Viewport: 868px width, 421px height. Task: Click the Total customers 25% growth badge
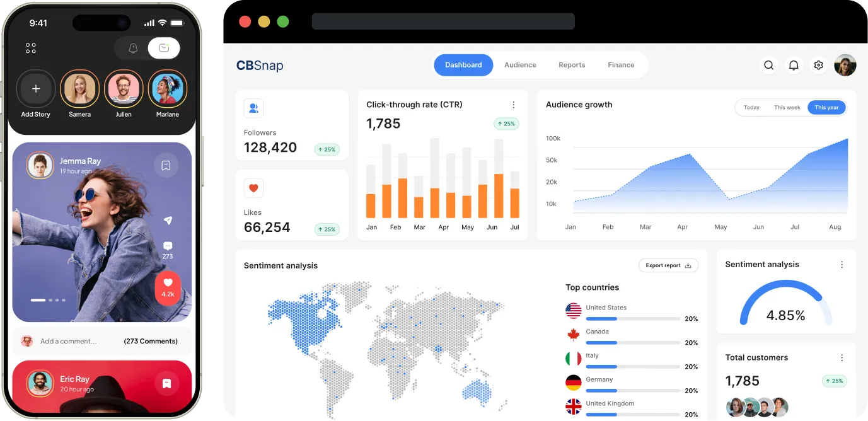click(x=835, y=381)
